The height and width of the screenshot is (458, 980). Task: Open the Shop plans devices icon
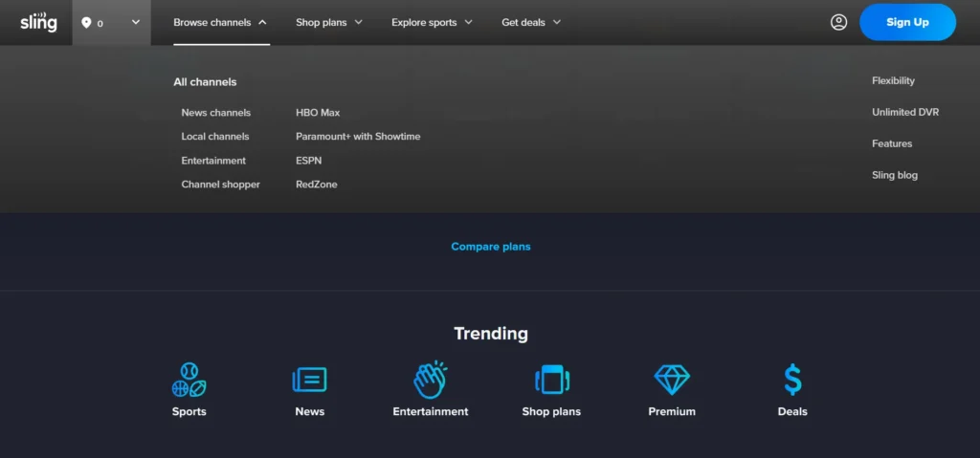[551, 380]
